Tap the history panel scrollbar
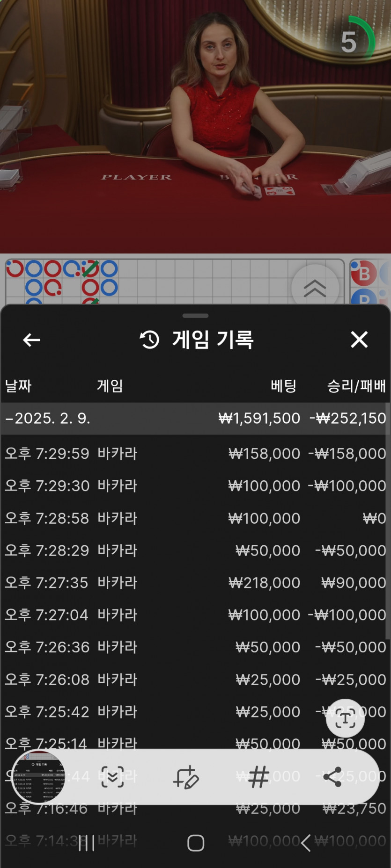Screen dimensions: 391x868 [387, 521]
